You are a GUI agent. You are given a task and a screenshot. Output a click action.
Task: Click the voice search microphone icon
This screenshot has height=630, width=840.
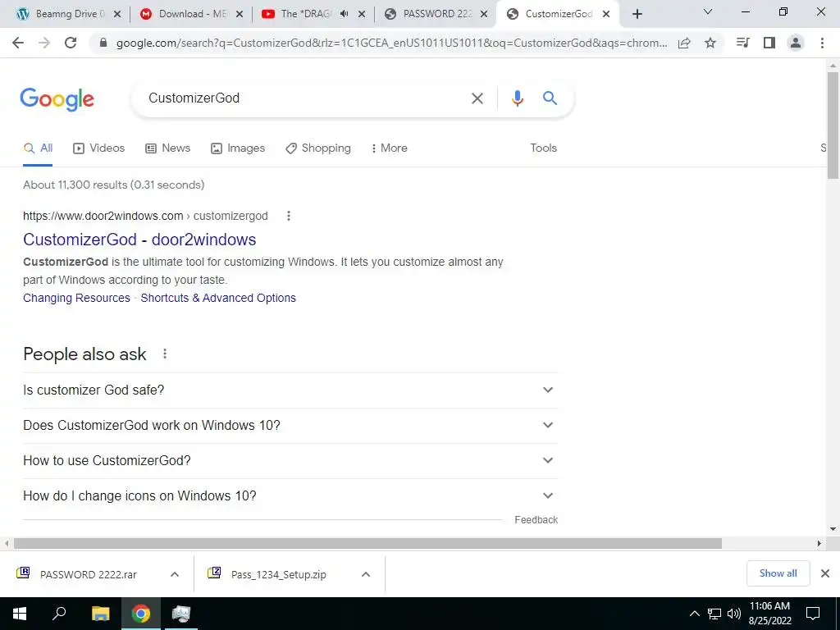[x=517, y=98]
